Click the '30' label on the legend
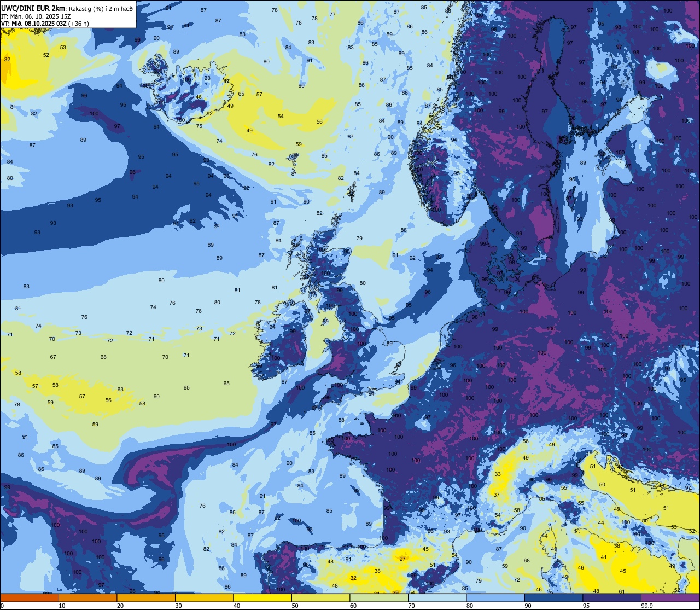The width and height of the screenshot is (700, 610). [x=178, y=606]
